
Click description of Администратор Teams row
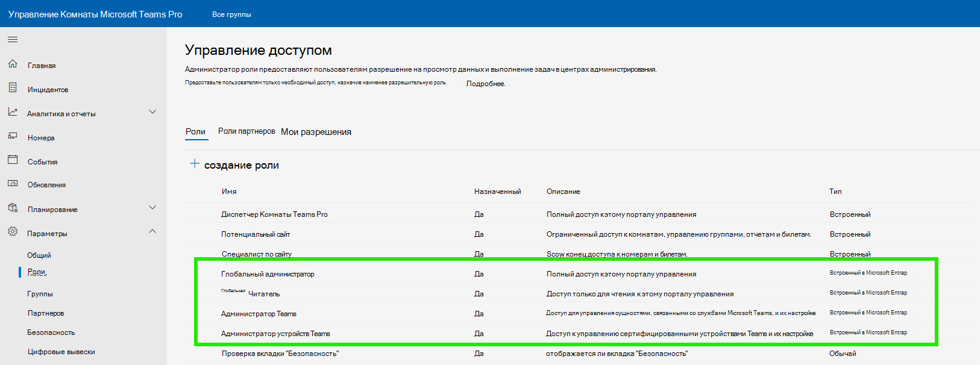point(681,313)
